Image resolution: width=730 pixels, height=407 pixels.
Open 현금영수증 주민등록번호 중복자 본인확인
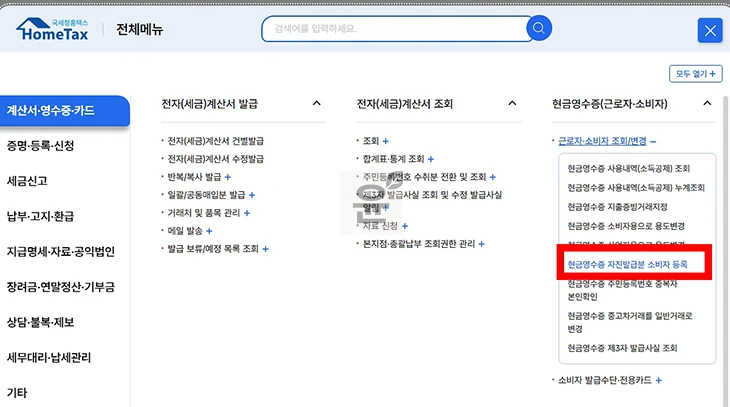click(622, 290)
